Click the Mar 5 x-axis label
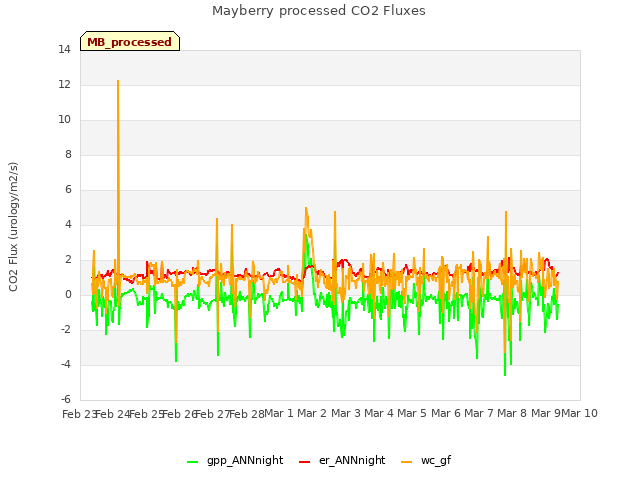 (412, 413)
